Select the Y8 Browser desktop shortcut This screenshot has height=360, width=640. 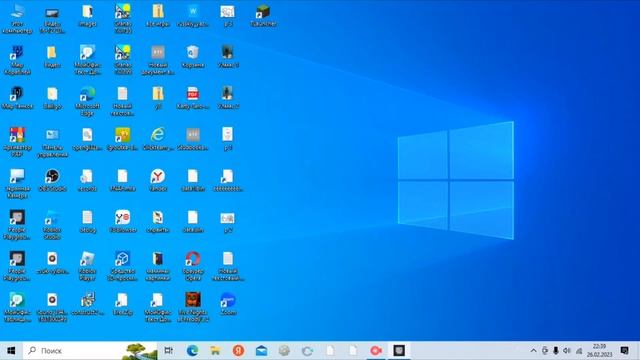pos(122,221)
